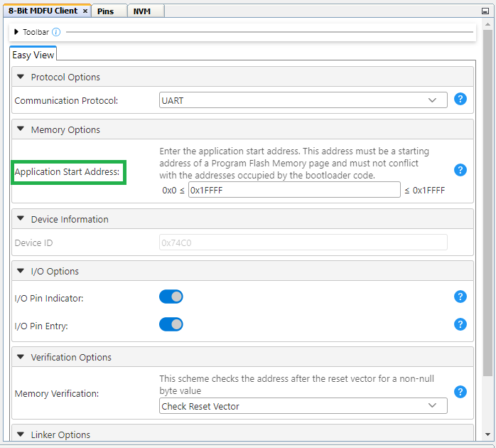
Task: Collapse the Protocol Options section
Action: [x=21, y=77]
